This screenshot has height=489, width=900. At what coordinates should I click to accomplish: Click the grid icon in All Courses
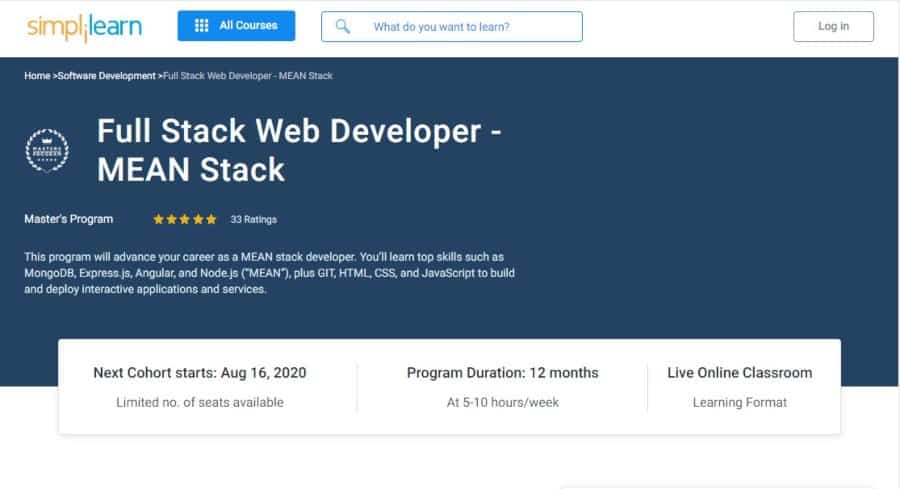click(x=201, y=25)
